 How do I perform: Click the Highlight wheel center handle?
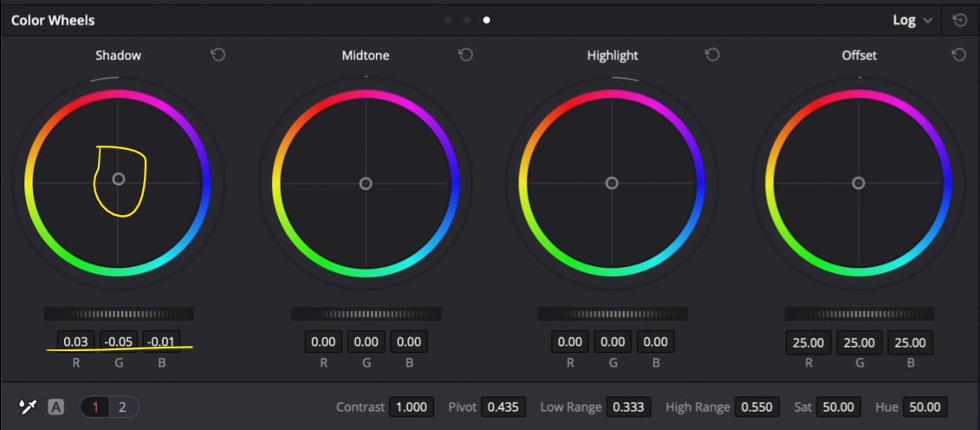click(x=612, y=183)
